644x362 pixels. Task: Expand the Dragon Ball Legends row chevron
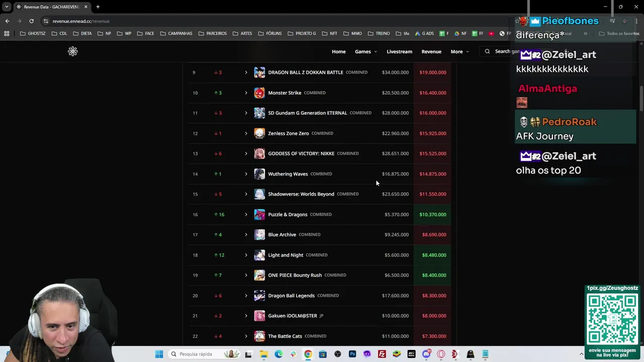click(x=246, y=296)
